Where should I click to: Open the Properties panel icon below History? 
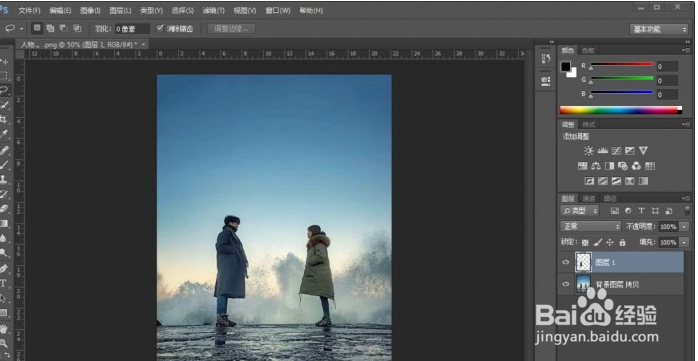click(x=546, y=81)
